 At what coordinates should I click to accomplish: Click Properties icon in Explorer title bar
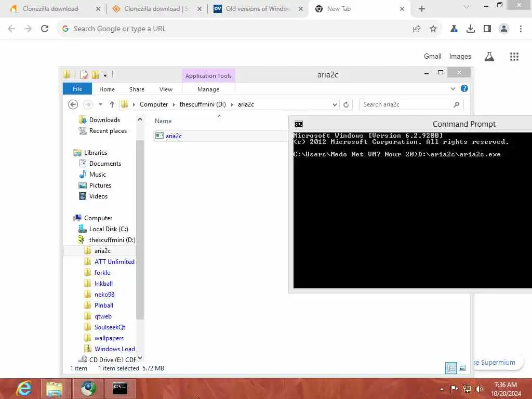tap(84, 75)
